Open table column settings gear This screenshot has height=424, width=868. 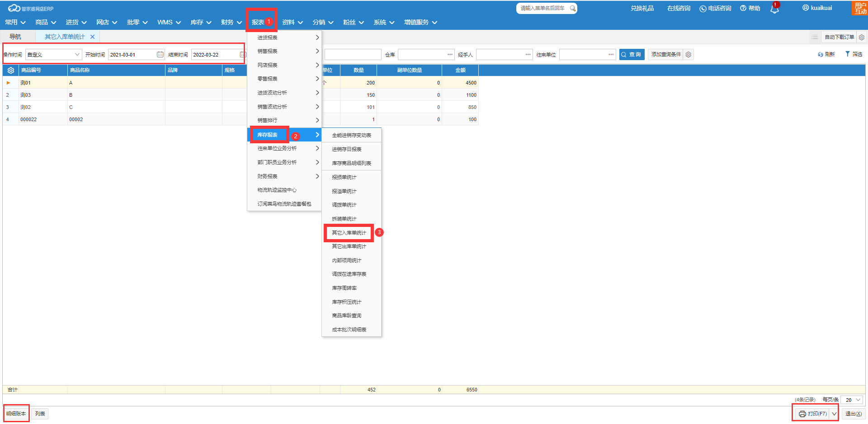(11, 71)
